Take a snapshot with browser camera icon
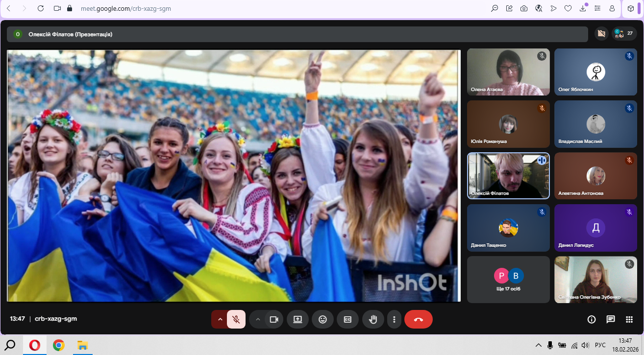The width and height of the screenshot is (644, 355). tap(524, 8)
